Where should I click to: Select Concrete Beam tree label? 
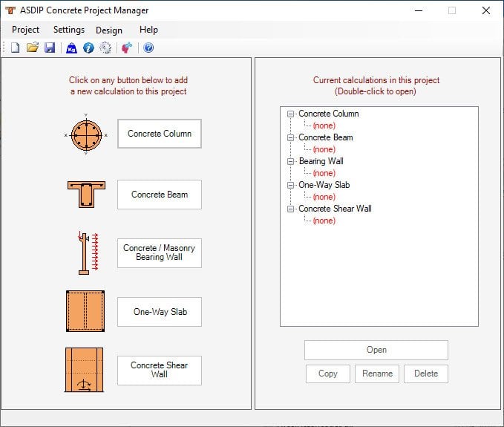point(326,137)
